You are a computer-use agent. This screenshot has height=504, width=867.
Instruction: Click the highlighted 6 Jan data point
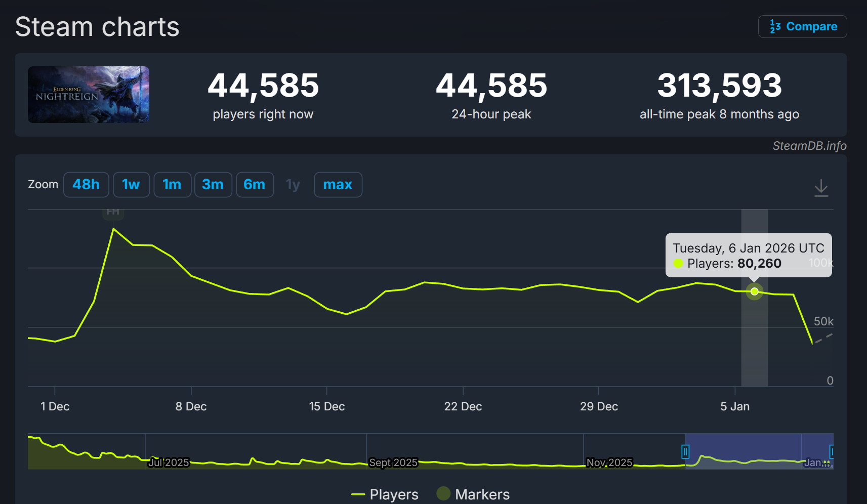point(755,291)
